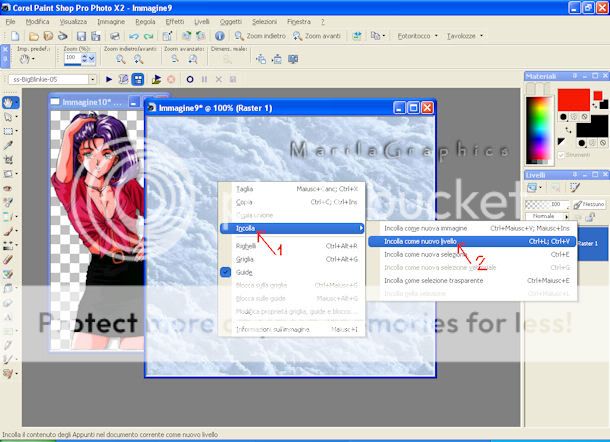
Task: Click Zoom avanti in standard toolbar
Action: pos(317,36)
